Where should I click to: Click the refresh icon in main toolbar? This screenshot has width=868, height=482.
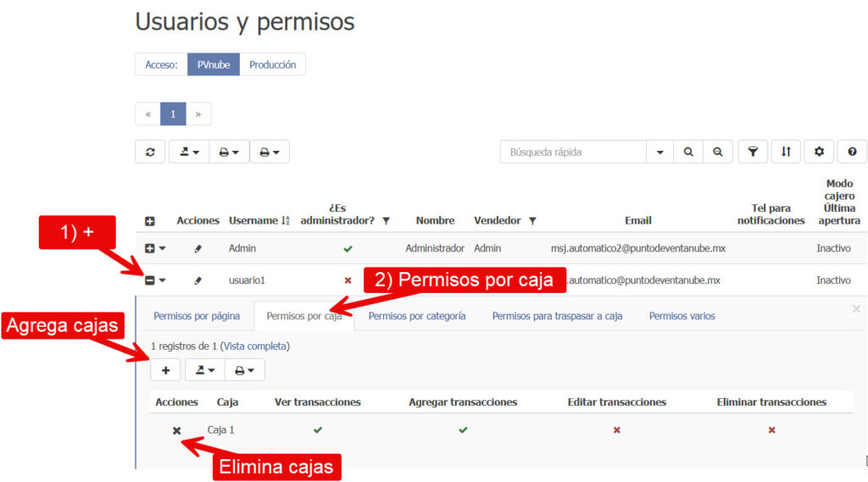click(150, 152)
